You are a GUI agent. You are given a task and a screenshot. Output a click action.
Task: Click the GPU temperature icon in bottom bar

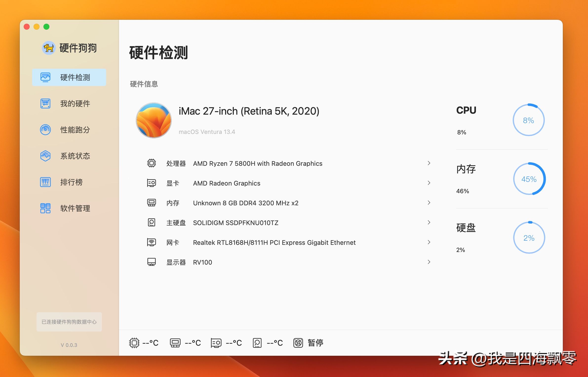pyautogui.click(x=216, y=343)
